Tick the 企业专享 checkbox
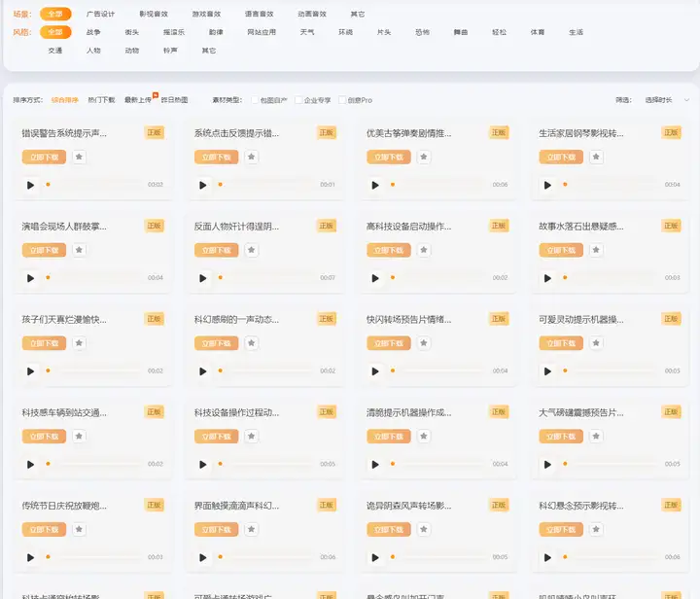 pos(298,100)
